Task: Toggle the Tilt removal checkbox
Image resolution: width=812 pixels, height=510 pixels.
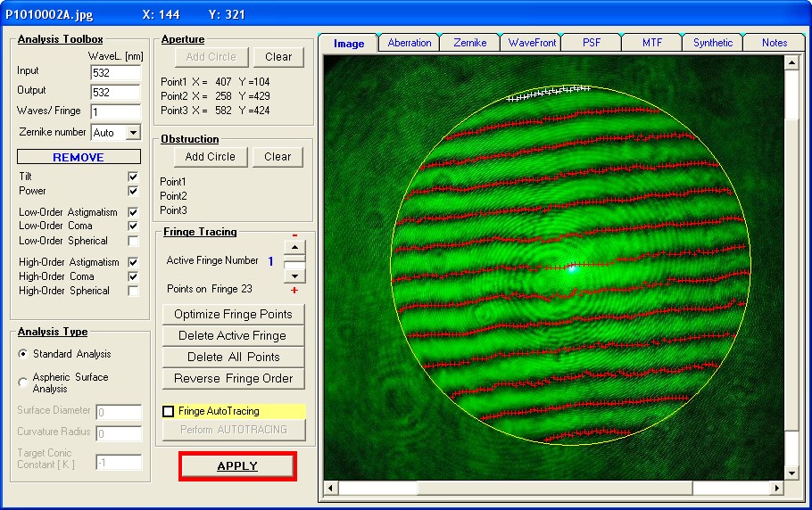Action: coord(133,177)
